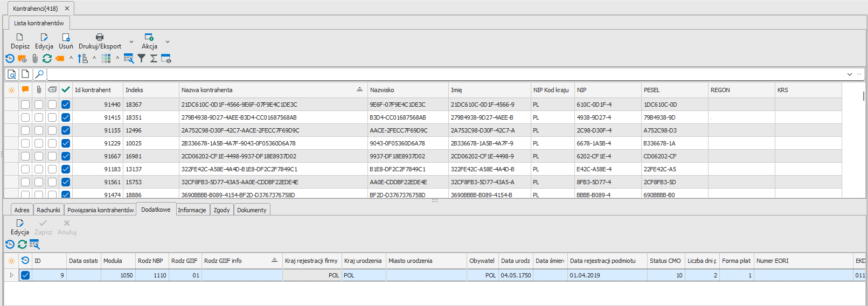Expand the row with ID 9 using the triangle
Viewport: 868px width, 306px height.
coord(11,275)
